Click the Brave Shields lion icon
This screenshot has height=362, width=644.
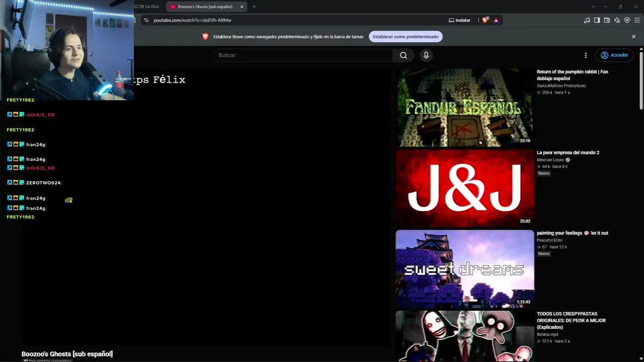pyautogui.click(x=485, y=20)
